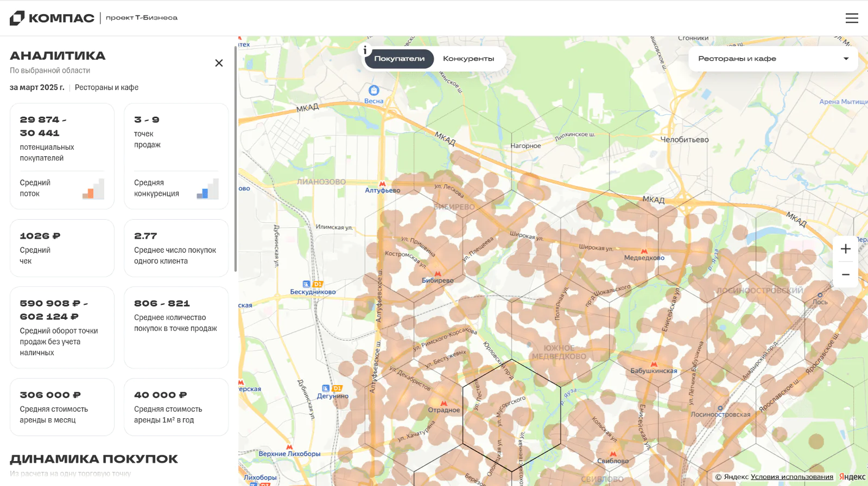Zoom in on the map
Viewport: 868px width, 486px height.
(845, 249)
